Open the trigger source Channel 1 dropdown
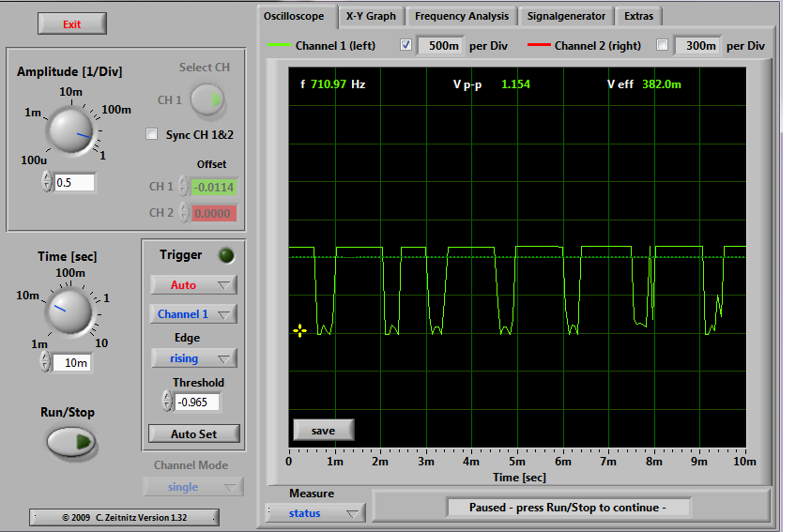Viewport: 811px width, 532px height. [193, 313]
